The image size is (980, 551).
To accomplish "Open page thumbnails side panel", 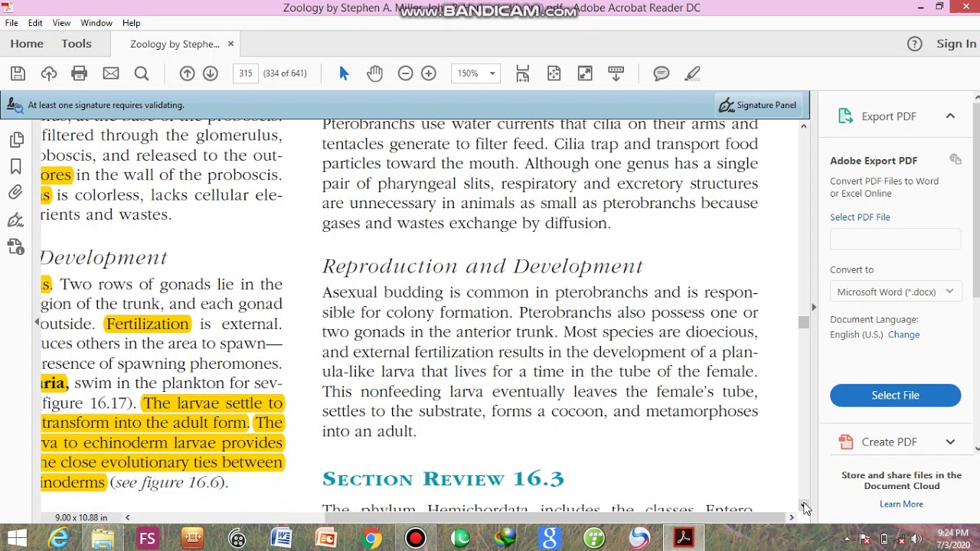I will pos(16,140).
